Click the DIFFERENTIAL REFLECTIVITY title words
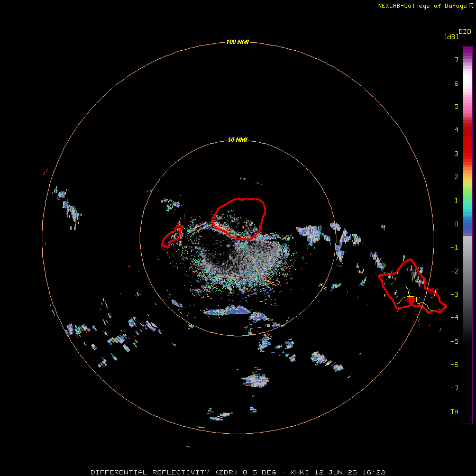The width and height of the screenshot is (476, 476). [x=150, y=472]
